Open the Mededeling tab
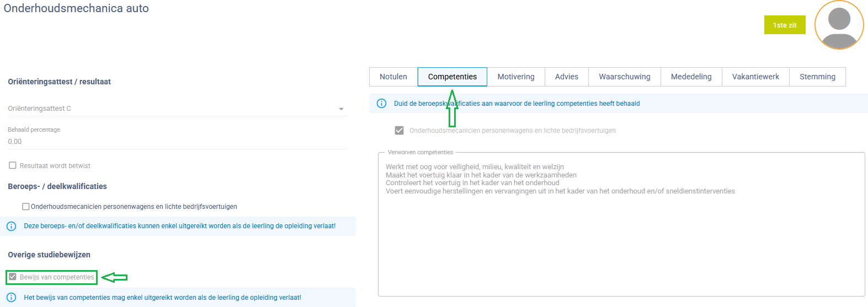 click(x=691, y=77)
